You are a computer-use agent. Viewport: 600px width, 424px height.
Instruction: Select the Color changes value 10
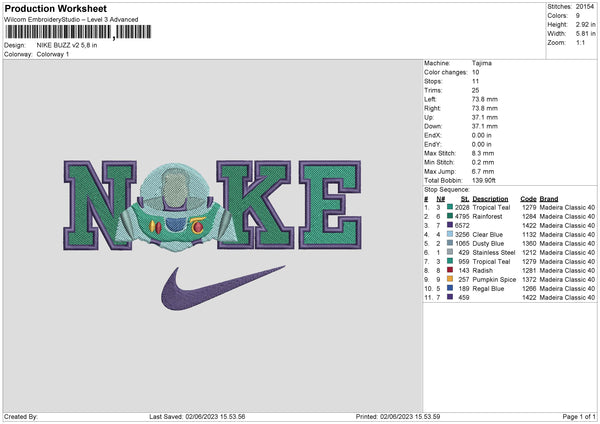click(476, 72)
